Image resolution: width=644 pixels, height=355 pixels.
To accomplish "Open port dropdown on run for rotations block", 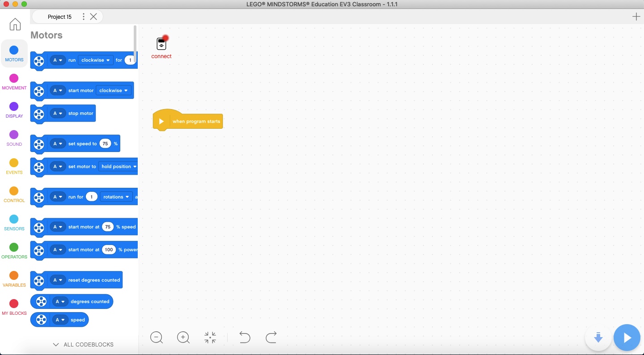I will pos(58,197).
